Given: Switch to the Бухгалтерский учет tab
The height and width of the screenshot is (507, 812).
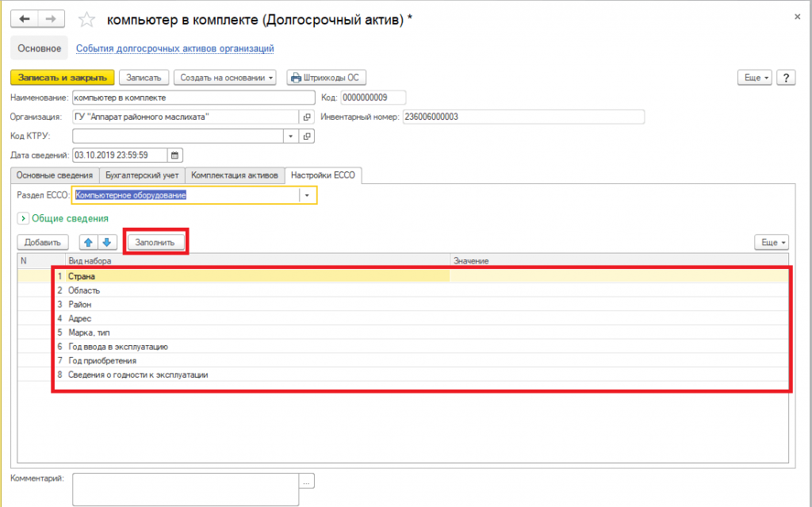Looking at the screenshot, I should pyautogui.click(x=142, y=175).
